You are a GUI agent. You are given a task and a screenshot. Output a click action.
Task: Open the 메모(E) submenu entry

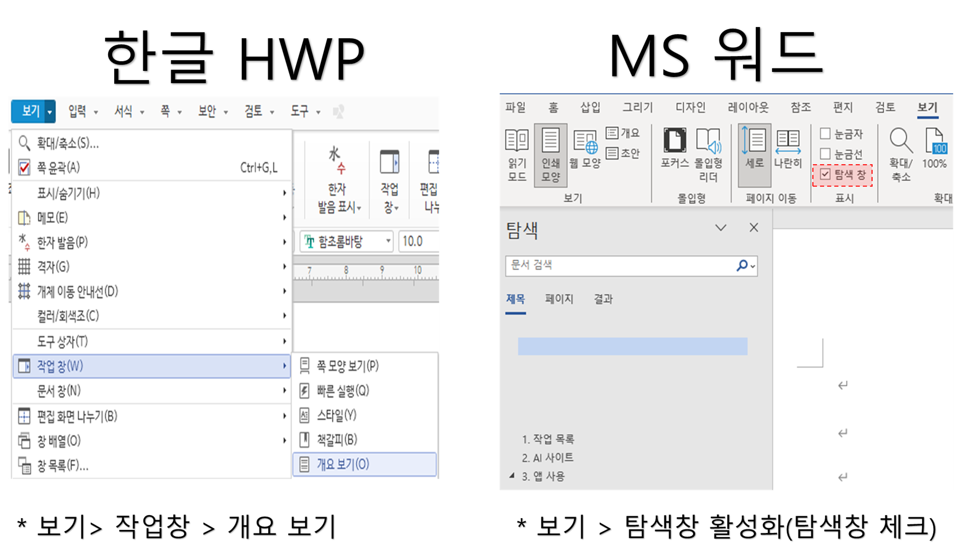click(151, 218)
